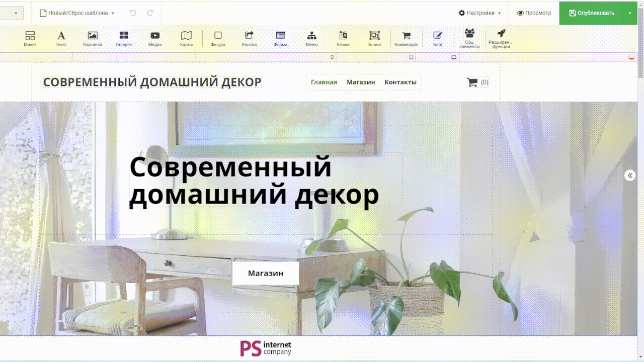Choose the Текст tool
The height and width of the screenshot is (362, 644).
(61, 38)
